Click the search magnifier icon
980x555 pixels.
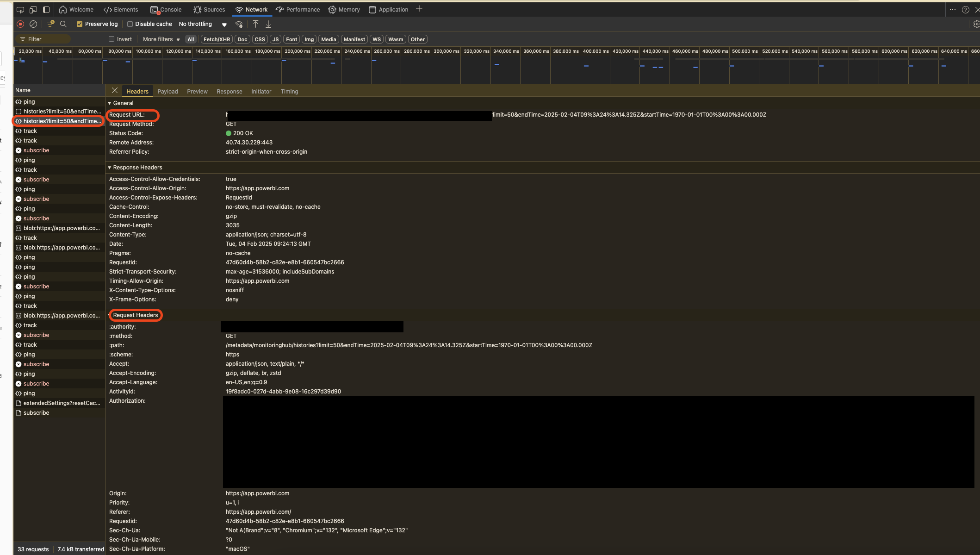coord(63,24)
